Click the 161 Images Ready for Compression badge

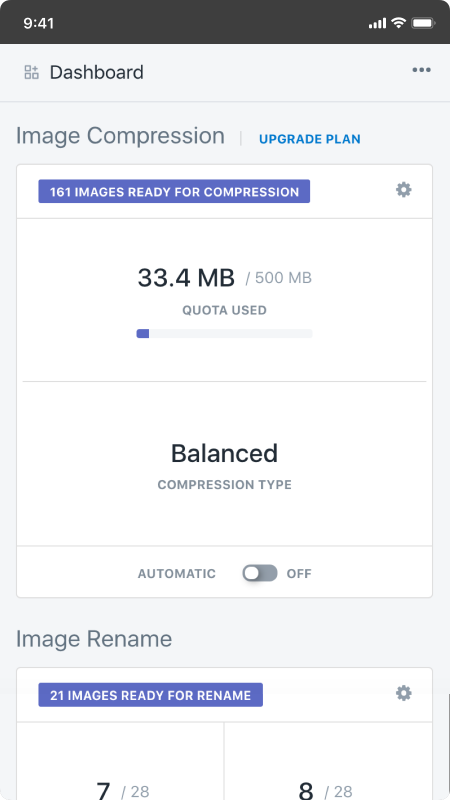point(174,191)
